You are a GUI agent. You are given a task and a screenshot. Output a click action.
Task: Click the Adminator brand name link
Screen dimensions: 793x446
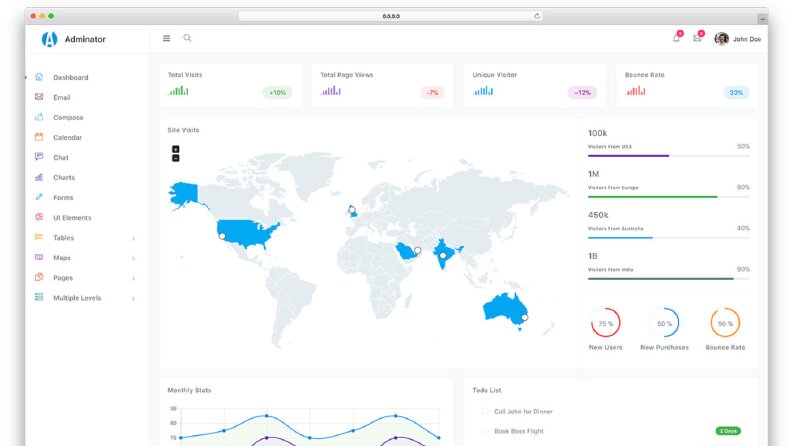coord(85,39)
